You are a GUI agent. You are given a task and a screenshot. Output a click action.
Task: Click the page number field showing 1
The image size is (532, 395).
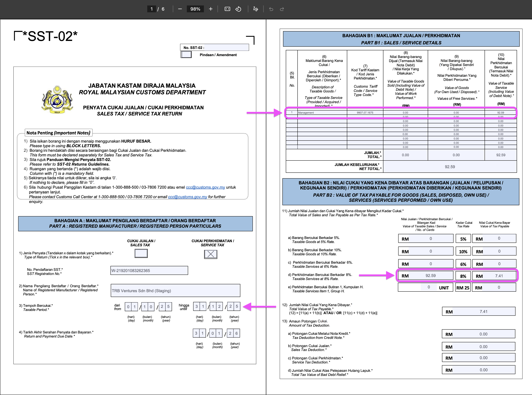click(x=151, y=9)
